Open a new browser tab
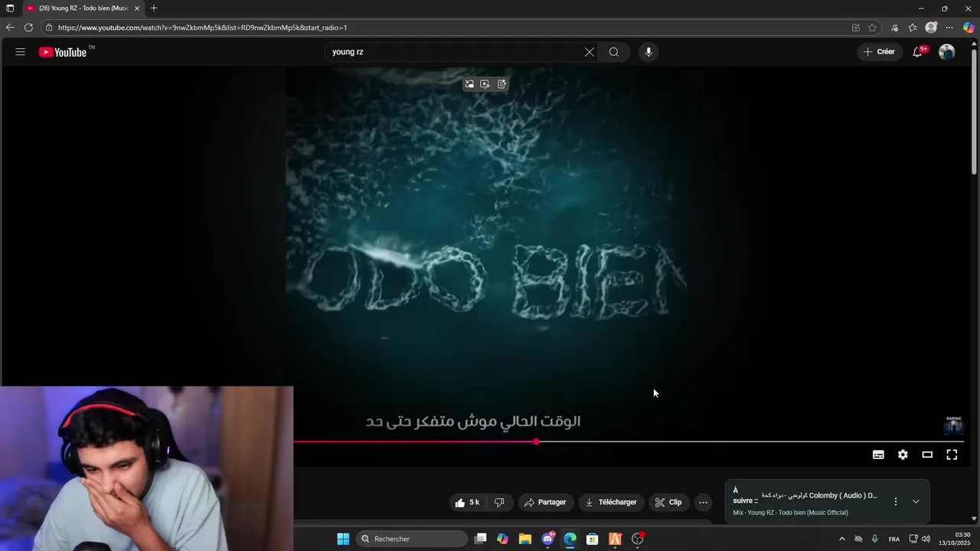 point(154,8)
